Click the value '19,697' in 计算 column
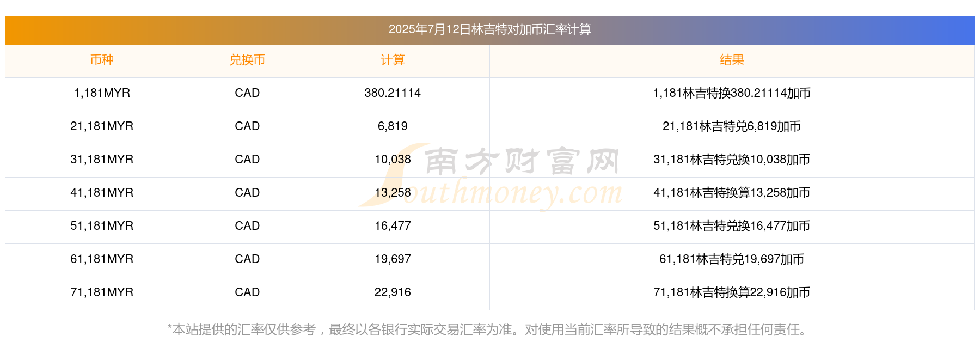980x354 pixels. click(393, 259)
